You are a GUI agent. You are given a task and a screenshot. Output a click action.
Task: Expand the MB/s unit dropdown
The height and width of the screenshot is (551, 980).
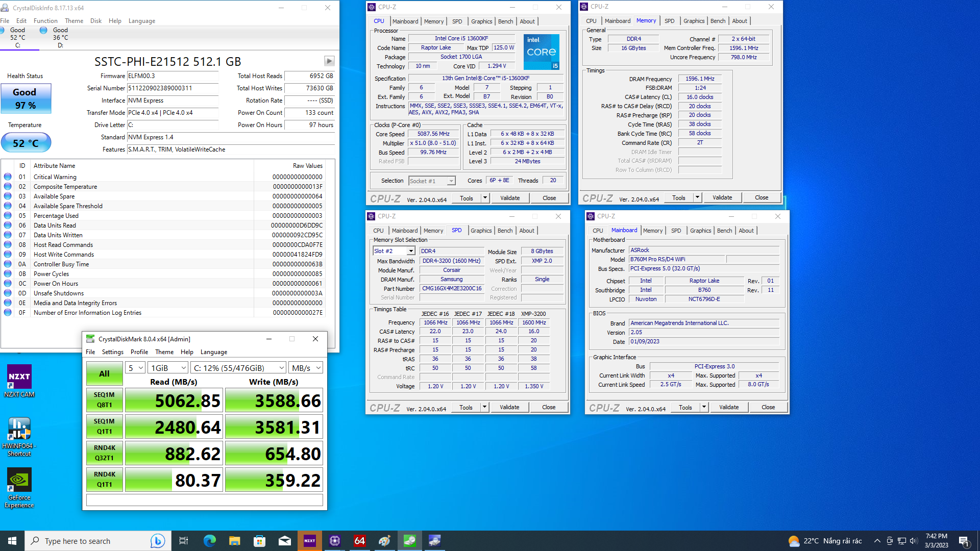click(x=306, y=368)
